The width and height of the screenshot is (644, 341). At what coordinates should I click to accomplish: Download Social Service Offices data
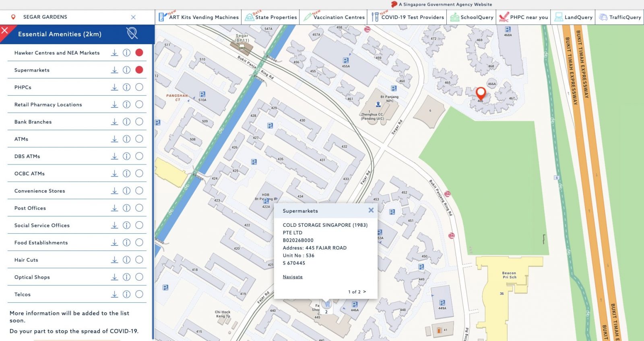[115, 226]
